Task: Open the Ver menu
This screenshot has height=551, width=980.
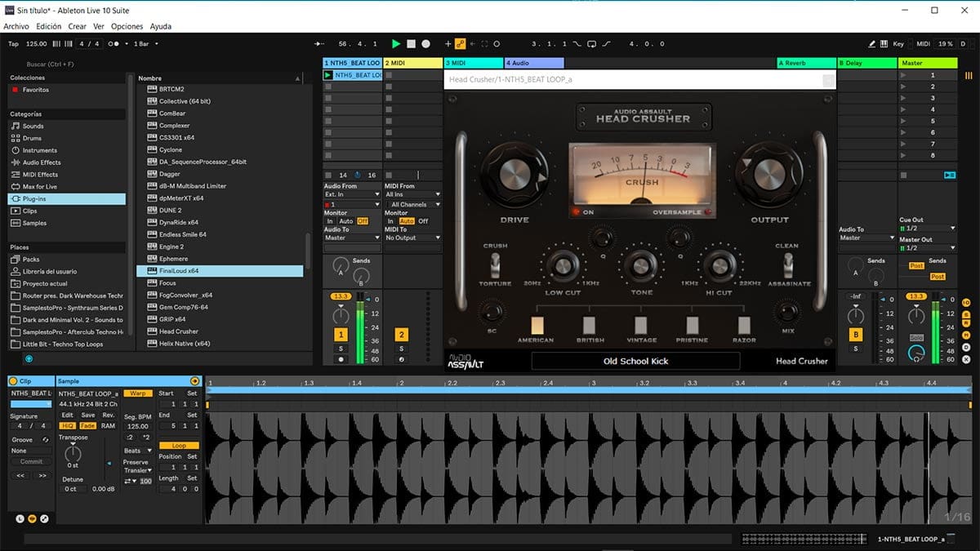Action: coord(98,27)
